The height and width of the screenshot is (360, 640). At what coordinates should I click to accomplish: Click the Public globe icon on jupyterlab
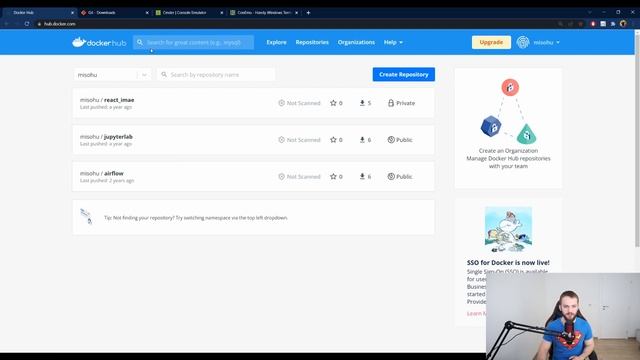391,140
